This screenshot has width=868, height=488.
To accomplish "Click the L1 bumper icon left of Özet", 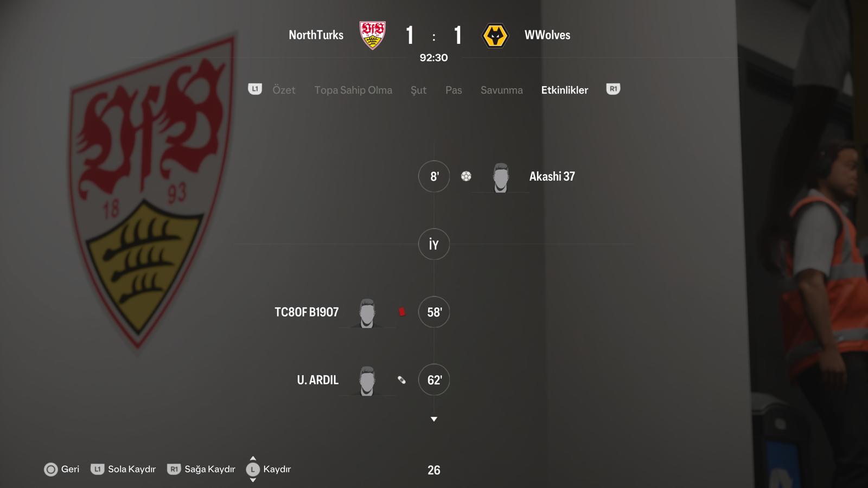I will 255,89.
